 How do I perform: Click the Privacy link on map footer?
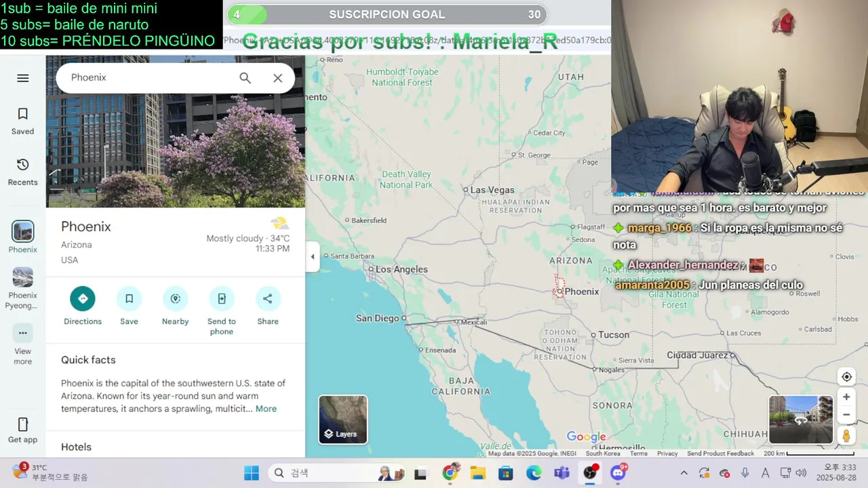pos(667,453)
